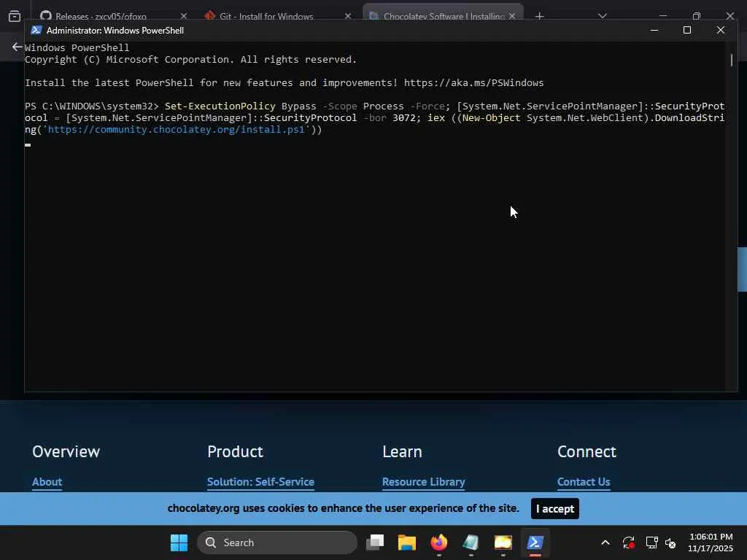
Task: Open the About link under Overview
Action: 47,482
